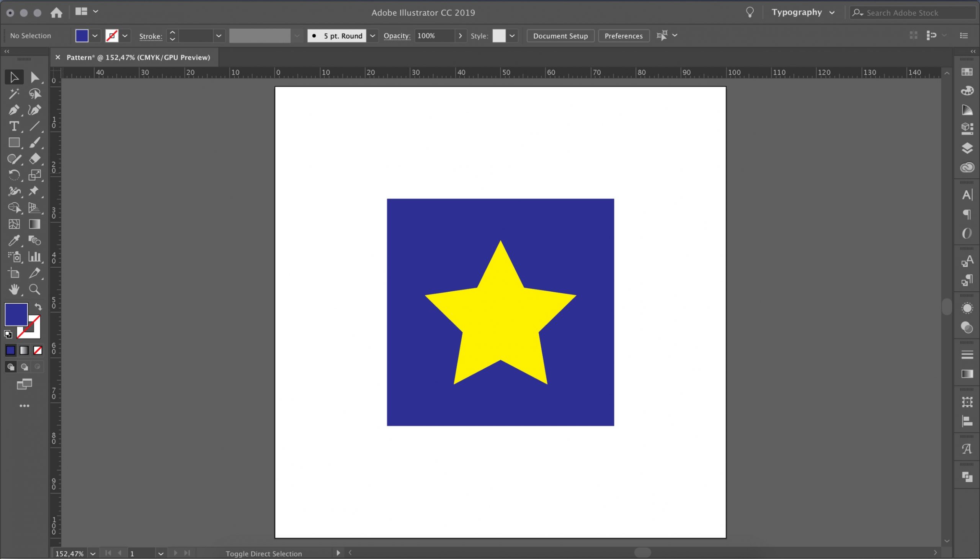
Task: Expand the 5 pt. Round brush dropdown
Action: tap(372, 36)
